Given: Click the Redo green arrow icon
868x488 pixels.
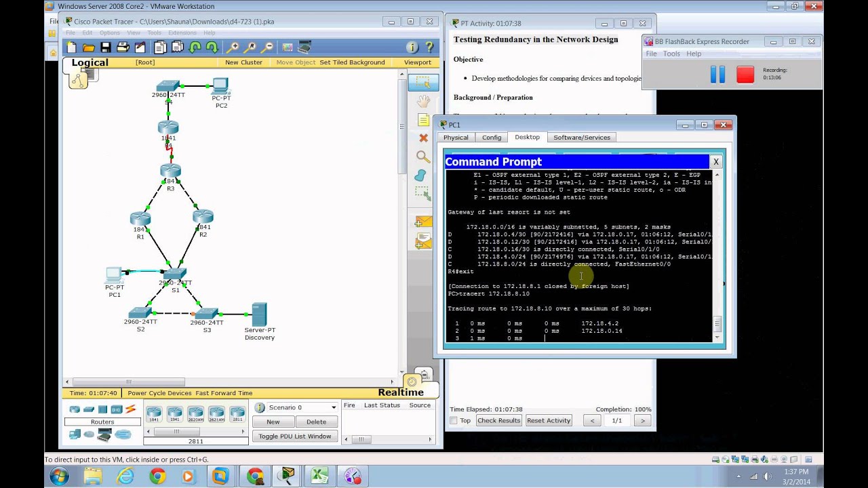Looking at the screenshot, I should pos(212,47).
